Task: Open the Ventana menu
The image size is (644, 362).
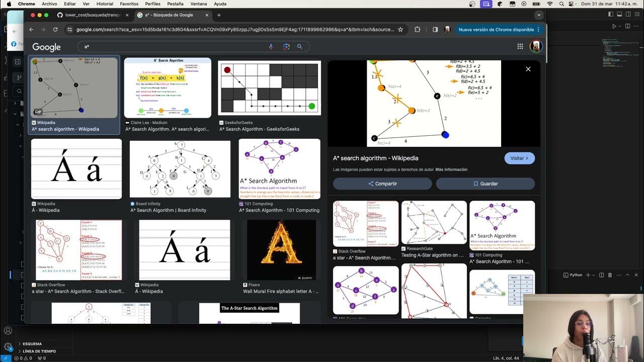Action: tap(199, 4)
